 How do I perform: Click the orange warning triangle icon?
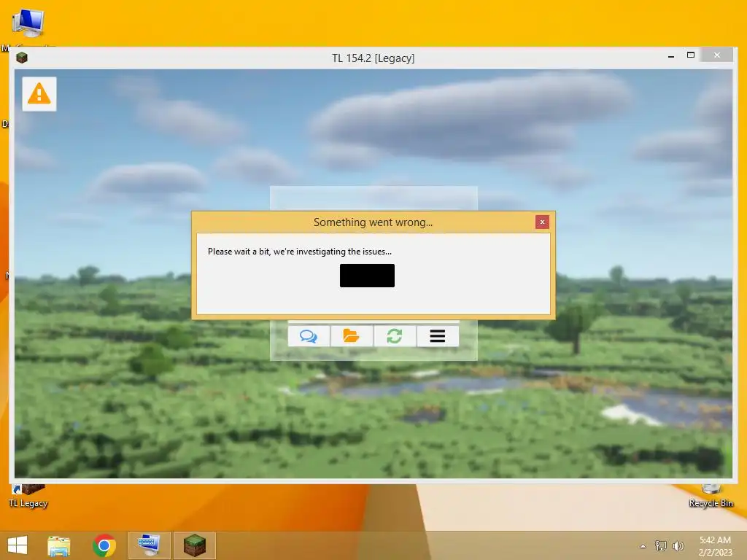39,94
